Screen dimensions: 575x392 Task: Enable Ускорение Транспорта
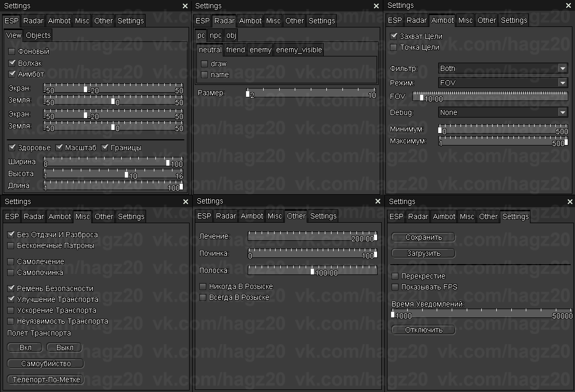(x=11, y=310)
